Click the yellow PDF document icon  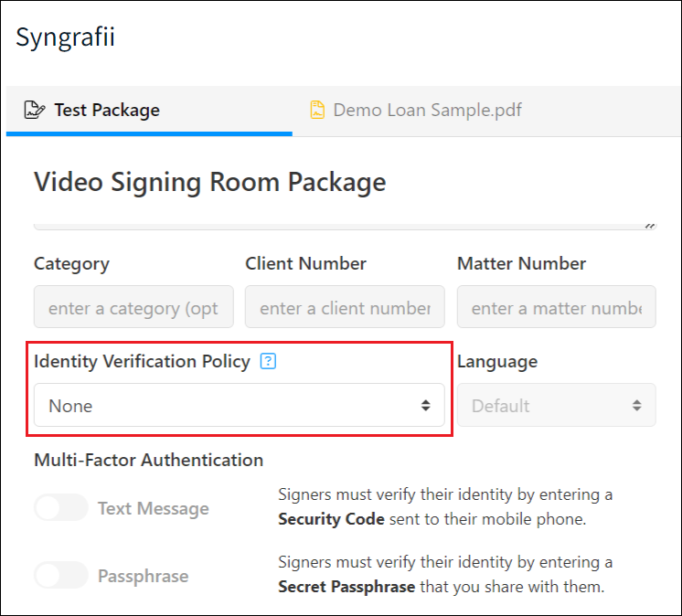point(317,110)
